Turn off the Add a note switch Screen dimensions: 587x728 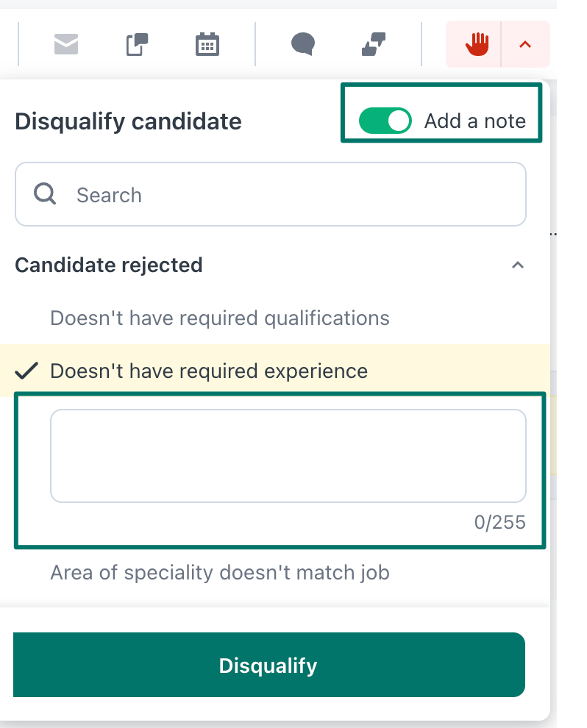(x=385, y=121)
